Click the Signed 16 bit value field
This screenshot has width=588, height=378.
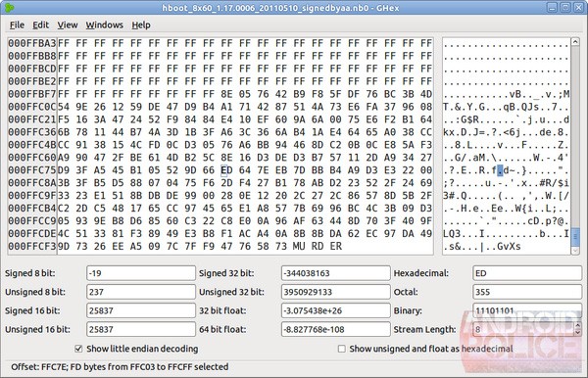[140, 310]
